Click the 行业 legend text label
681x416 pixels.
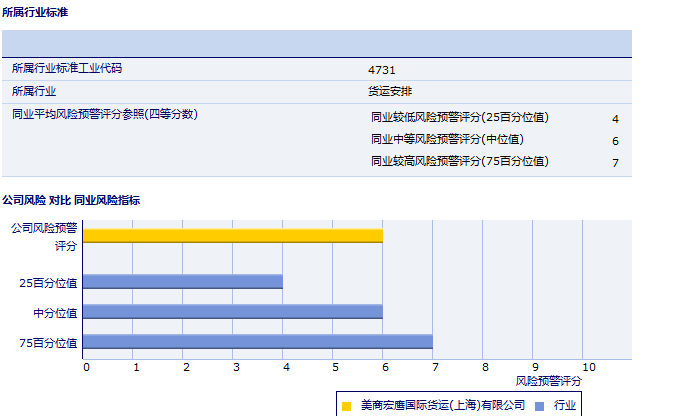(x=565, y=405)
